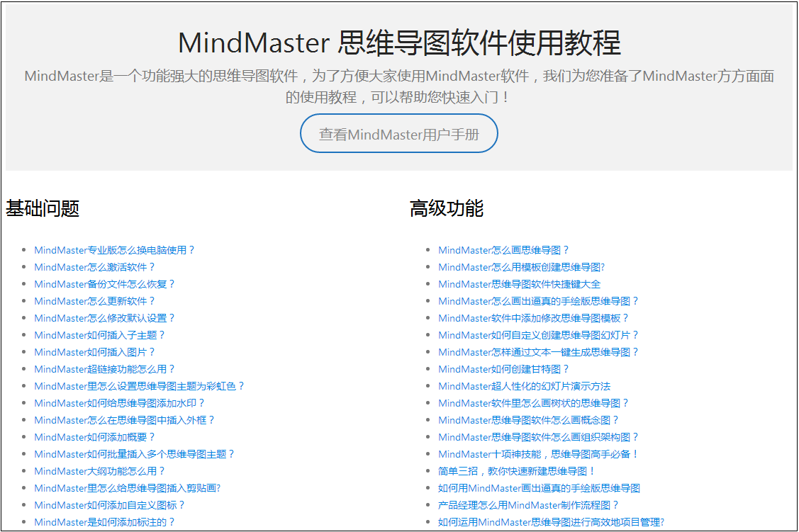The width and height of the screenshot is (799, 532).
Task: Open link 简单三招，教你快速新建思维导图！
Action: (517, 471)
